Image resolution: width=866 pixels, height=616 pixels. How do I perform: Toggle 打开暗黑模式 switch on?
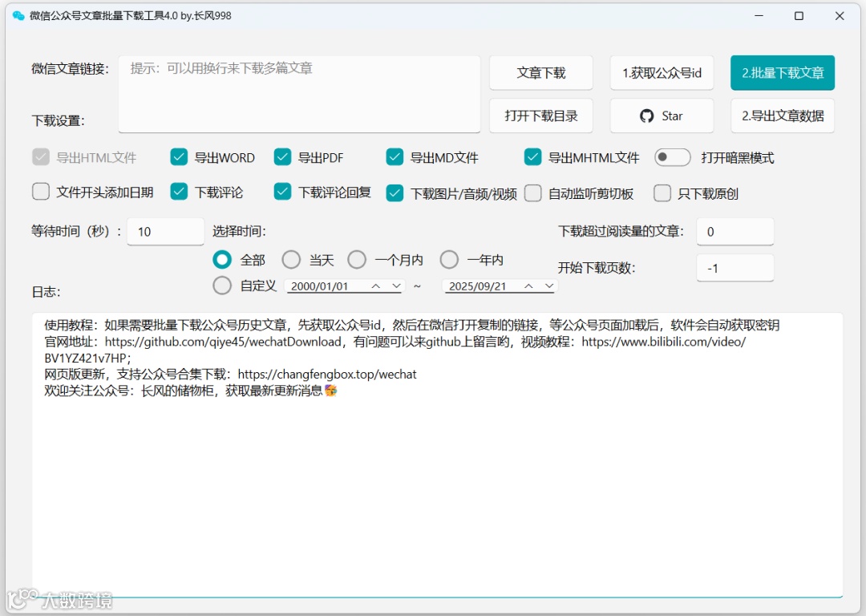pos(672,157)
